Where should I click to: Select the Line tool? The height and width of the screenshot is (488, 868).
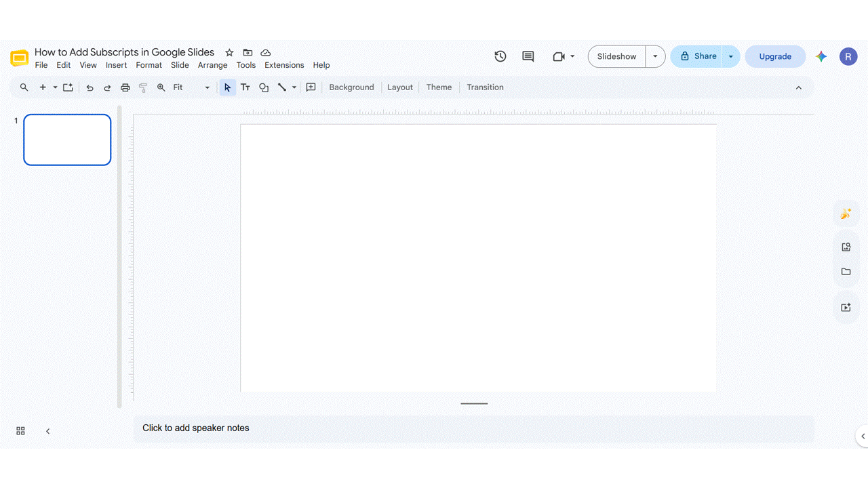(x=282, y=87)
